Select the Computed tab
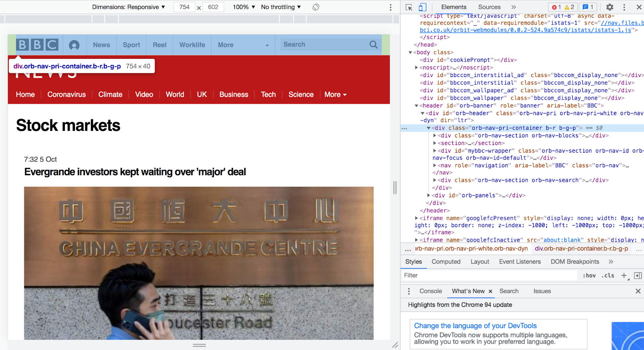 pos(446,262)
